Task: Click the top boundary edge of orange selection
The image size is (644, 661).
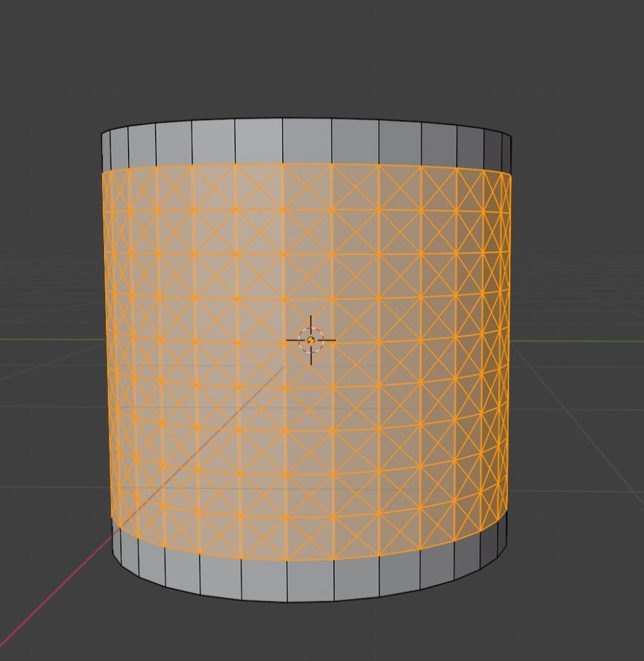Action: [307, 163]
